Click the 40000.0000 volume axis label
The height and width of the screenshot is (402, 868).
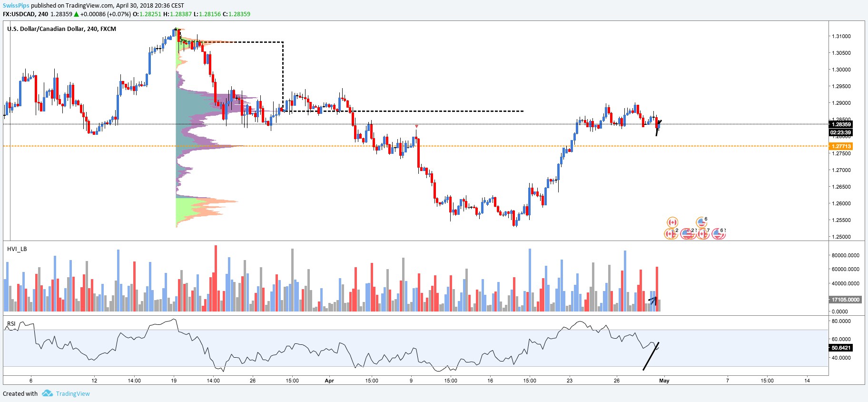pyautogui.click(x=845, y=283)
